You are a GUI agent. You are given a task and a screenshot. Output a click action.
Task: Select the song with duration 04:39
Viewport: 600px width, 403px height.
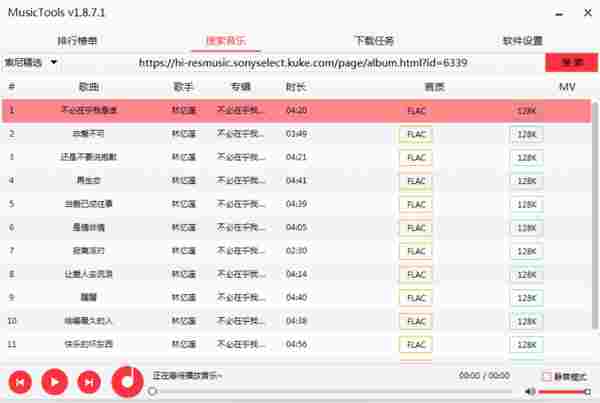click(297, 204)
